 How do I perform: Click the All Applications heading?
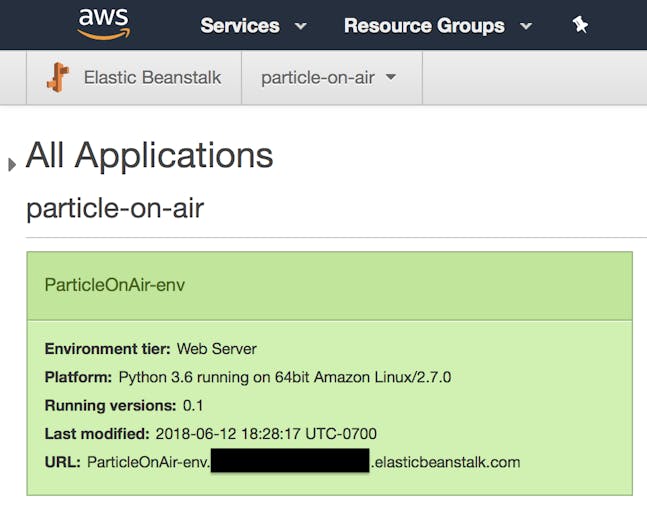pos(149,156)
